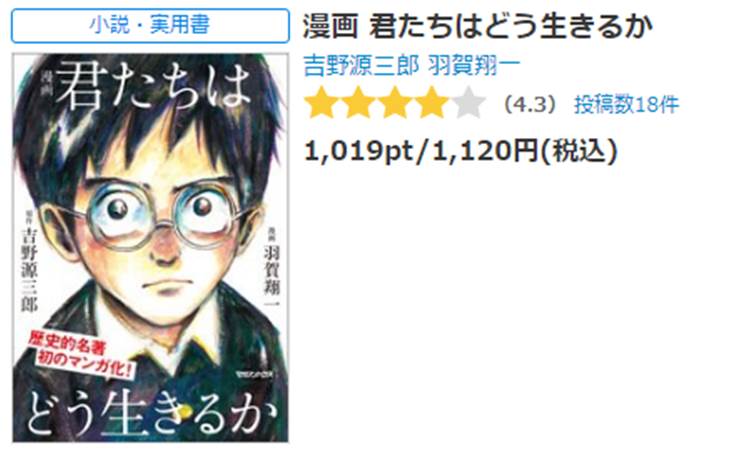732x461 pixels.
Task: Click the third gold rating star
Action: click(x=395, y=102)
